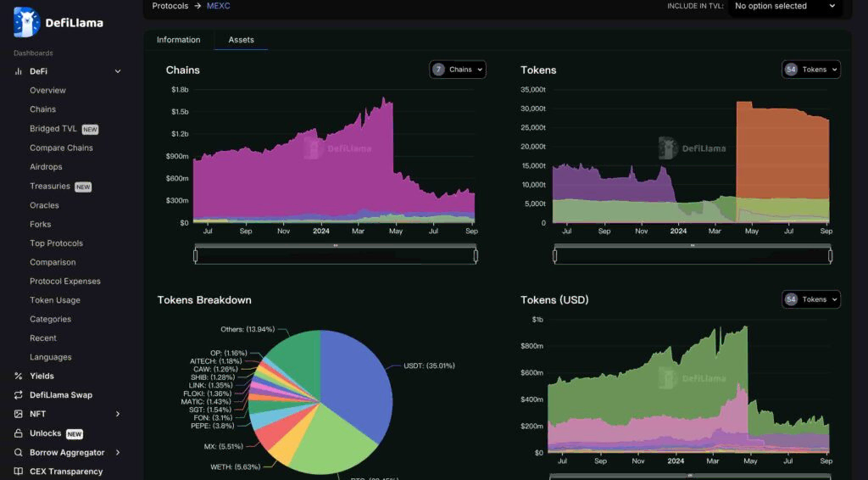Open DefiLlama Swap
Screen dimensions: 868x480
[x=61, y=394]
